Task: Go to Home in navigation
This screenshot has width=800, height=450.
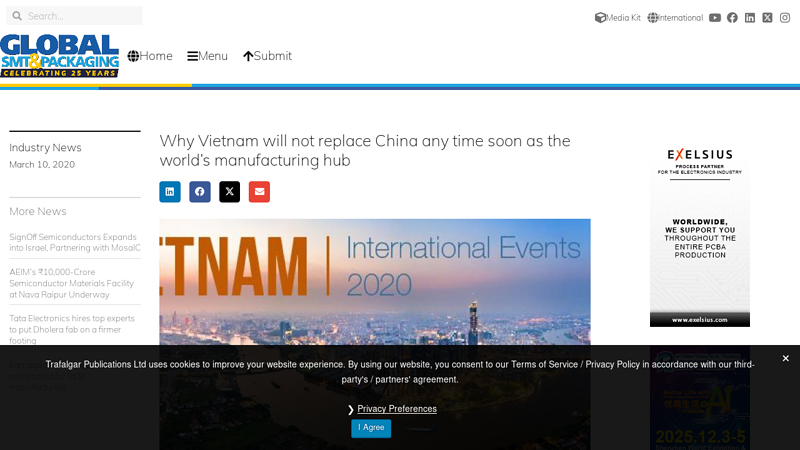Action: pos(150,56)
